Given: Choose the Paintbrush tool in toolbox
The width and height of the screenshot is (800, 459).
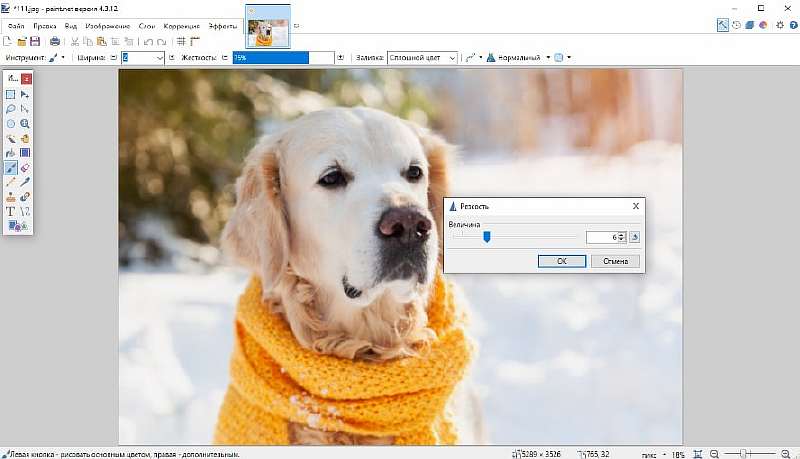Looking at the screenshot, I should point(11,168).
